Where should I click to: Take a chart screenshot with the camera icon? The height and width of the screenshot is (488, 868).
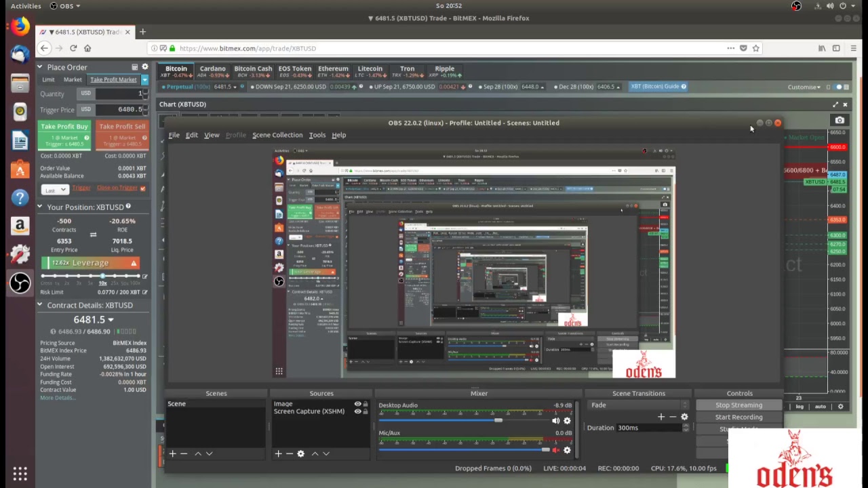(840, 121)
